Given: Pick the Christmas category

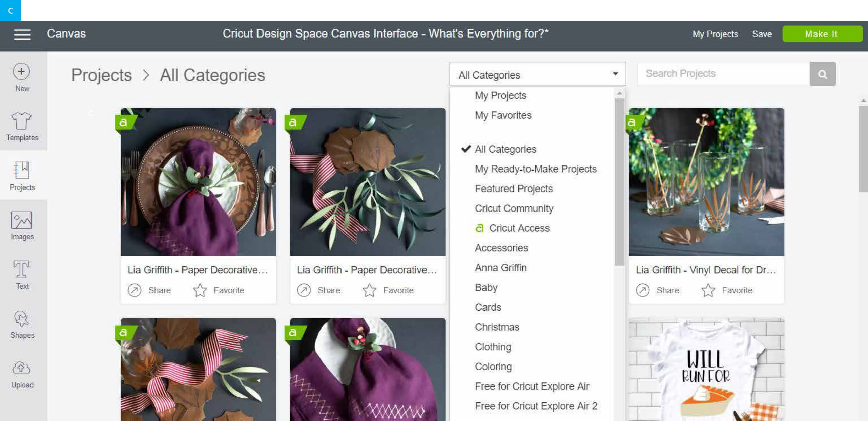Looking at the screenshot, I should [x=497, y=327].
